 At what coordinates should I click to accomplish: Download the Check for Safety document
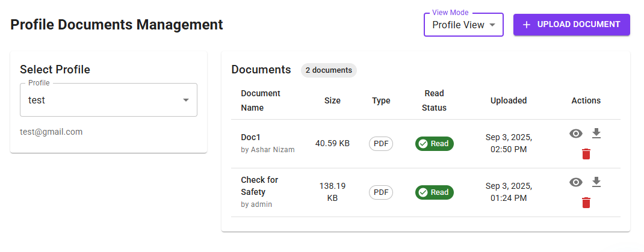click(x=596, y=182)
